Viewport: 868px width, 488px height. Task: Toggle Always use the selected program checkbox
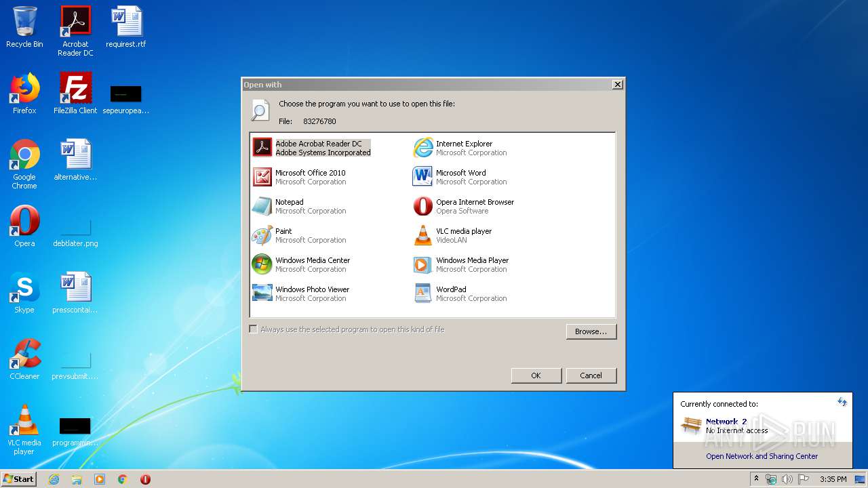254,329
